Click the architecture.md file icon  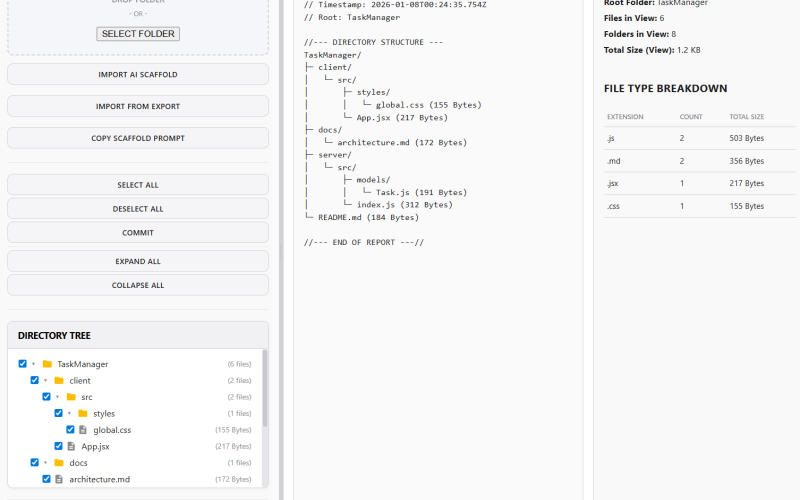coord(59,479)
